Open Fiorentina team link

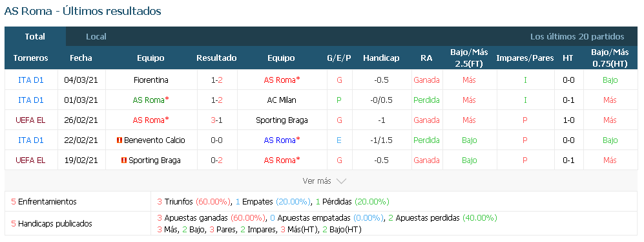tap(151, 80)
